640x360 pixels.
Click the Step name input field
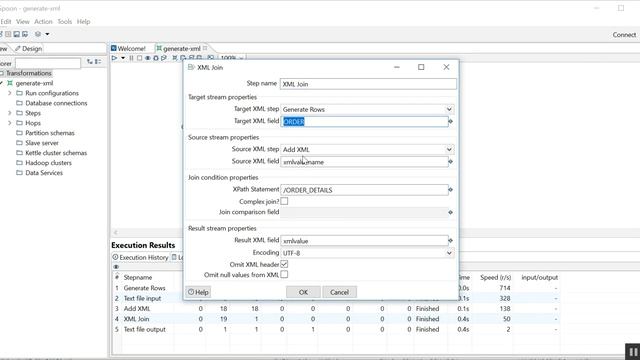[x=368, y=84]
